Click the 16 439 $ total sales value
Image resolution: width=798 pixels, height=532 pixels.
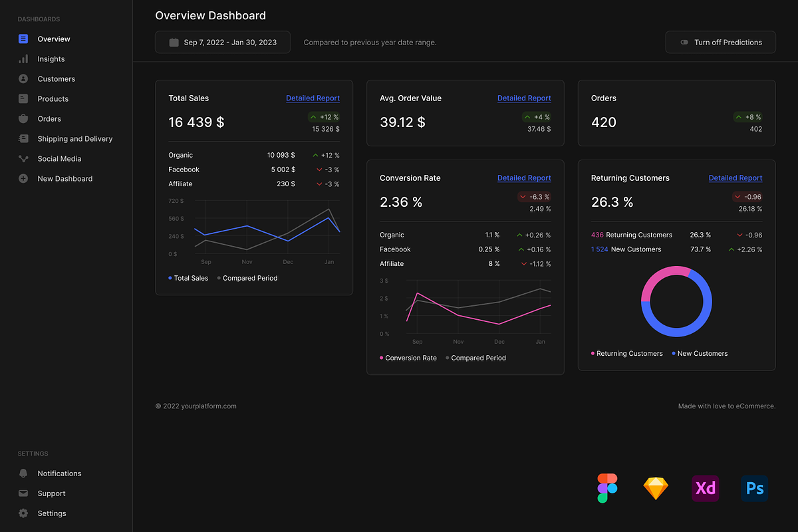196,122
